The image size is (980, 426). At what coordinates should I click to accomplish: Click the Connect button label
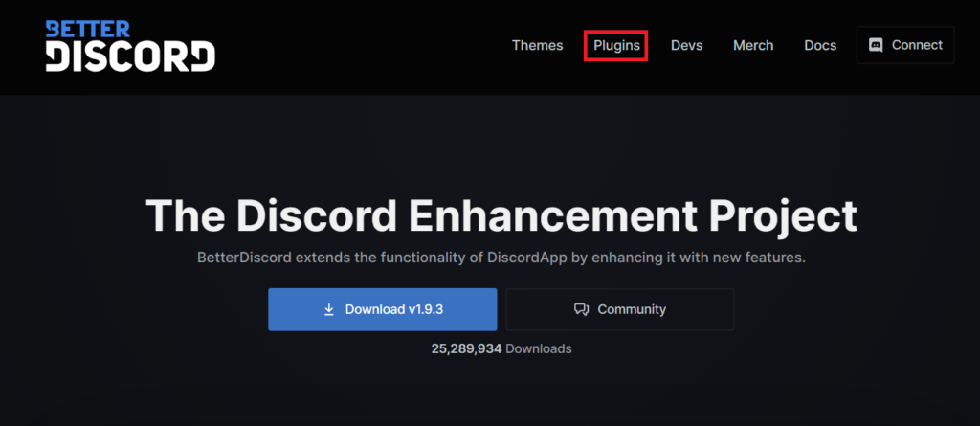pyautogui.click(x=917, y=45)
